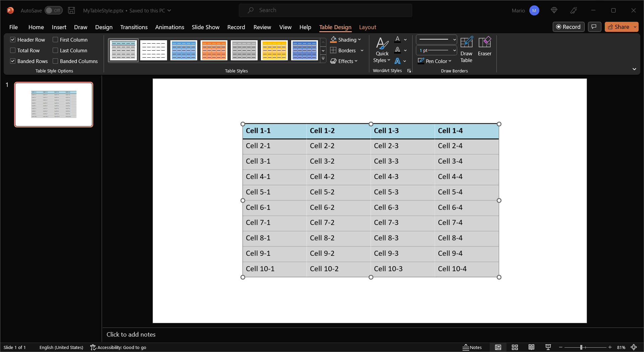Open the Transitions tab
The height and width of the screenshot is (352, 644).
134,27
